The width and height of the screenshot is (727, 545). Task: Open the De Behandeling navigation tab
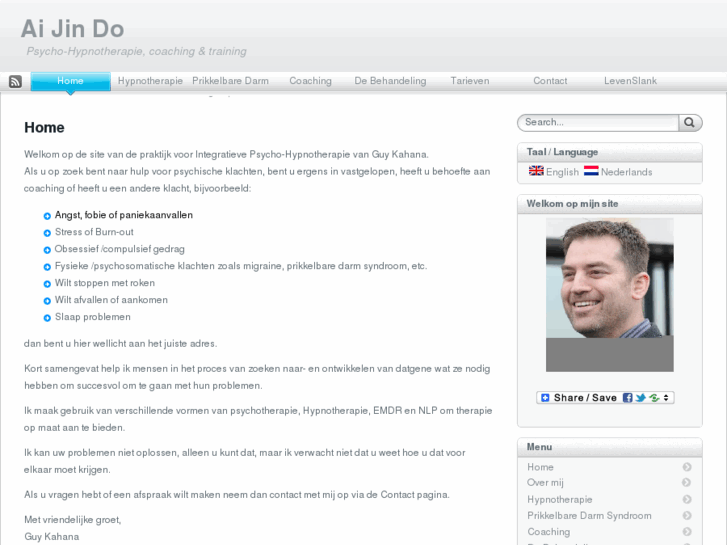pyautogui.click(x=390, y=81)
